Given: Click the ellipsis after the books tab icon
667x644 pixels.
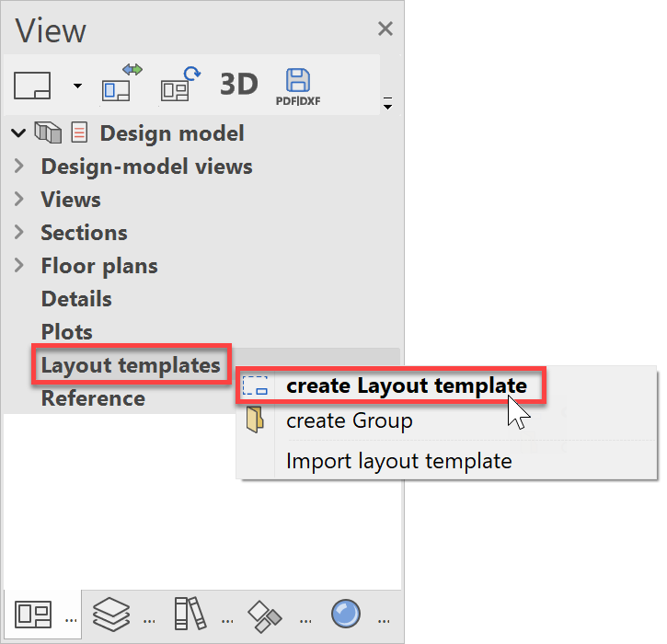Looking at the screenshot, I should [x=227, y=621].
